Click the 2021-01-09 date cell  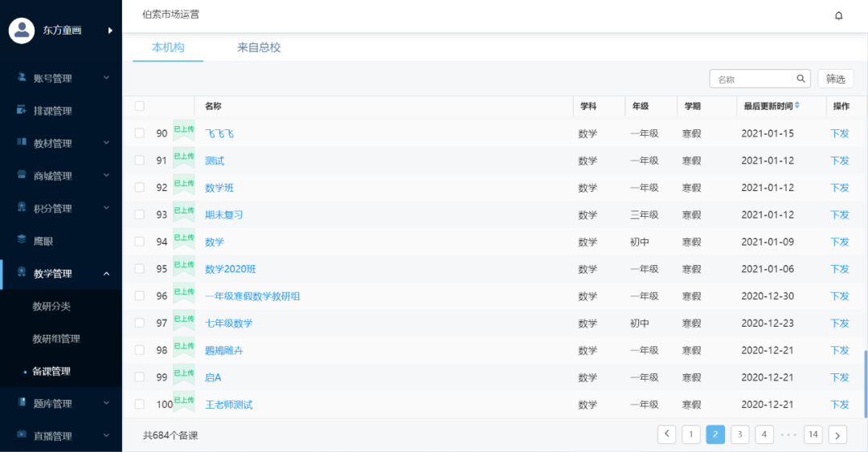pos(768,242)
